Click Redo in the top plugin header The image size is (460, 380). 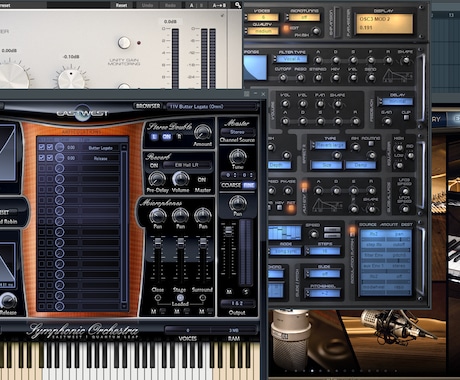click(x=170, y=5)
